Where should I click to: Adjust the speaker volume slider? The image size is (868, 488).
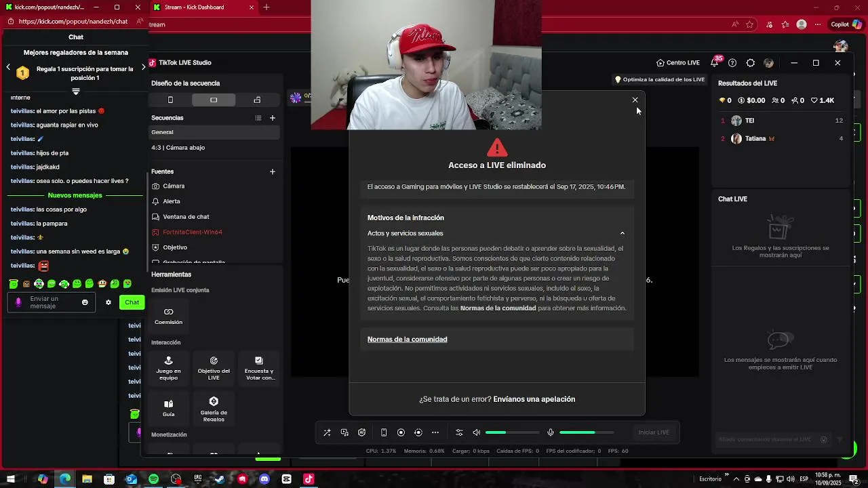[512, 432]
